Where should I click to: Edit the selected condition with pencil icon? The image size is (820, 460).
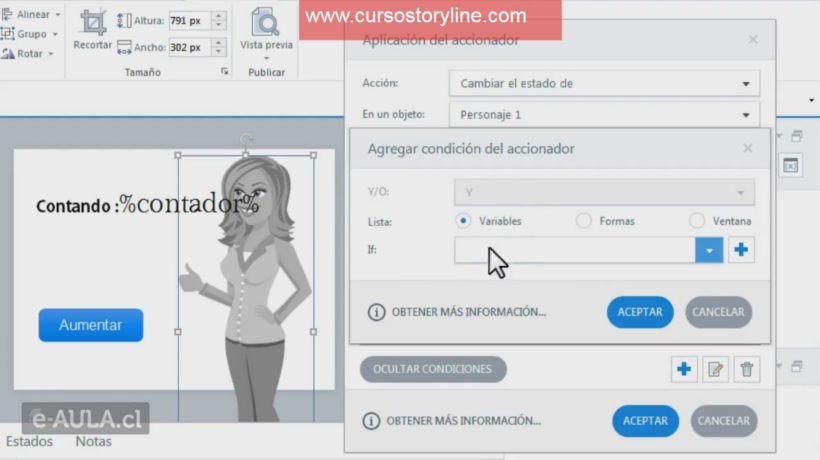pyautogui.click(x=715, y=369)
